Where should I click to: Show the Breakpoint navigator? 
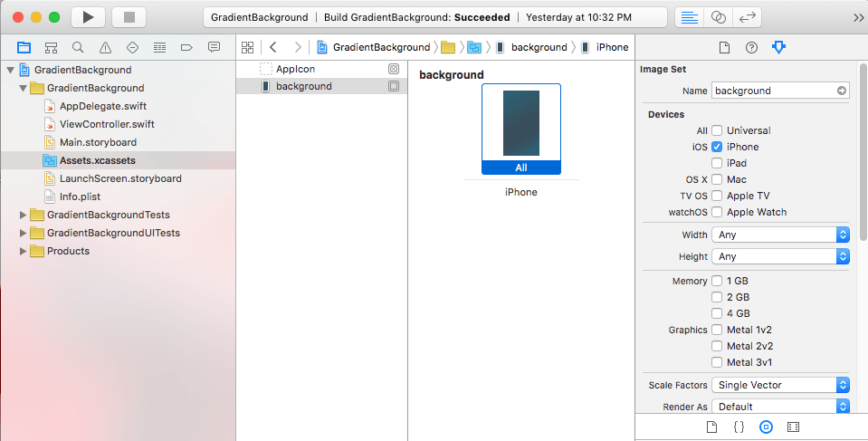pos(186,48)
